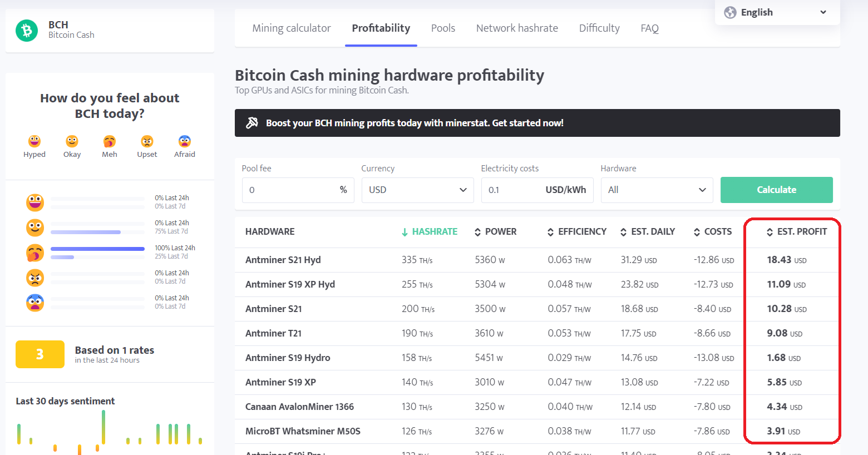Click the pickaxe icon in minerstat banner
Image resolution: width=868 pixels, height=455 pixels.
click(252, 123)
